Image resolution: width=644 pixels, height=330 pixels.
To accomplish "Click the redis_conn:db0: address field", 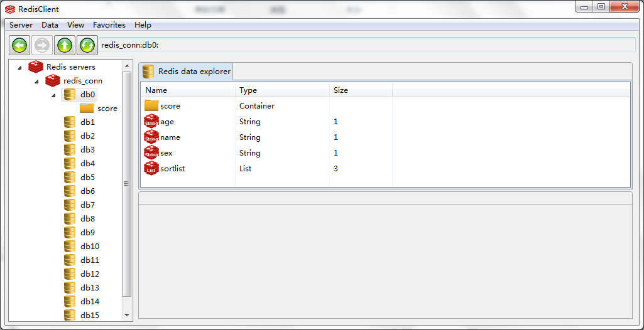I will click(x=367, y=45).
